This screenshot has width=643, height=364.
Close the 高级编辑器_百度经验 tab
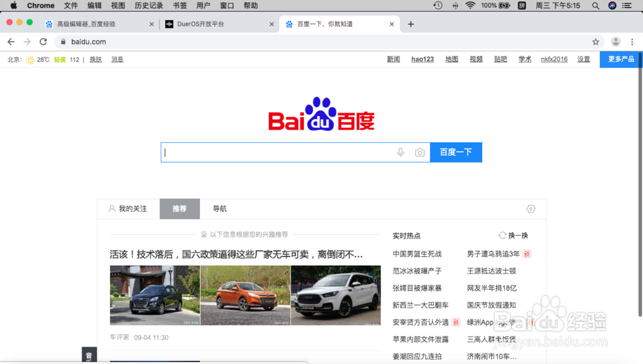click(x=152, y=24)
